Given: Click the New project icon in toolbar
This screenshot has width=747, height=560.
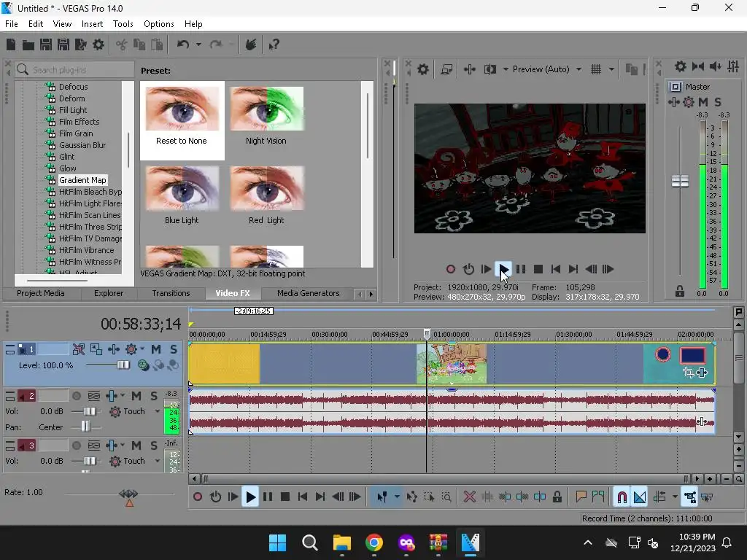Looking at the screenshot, I should pos(10,44).
